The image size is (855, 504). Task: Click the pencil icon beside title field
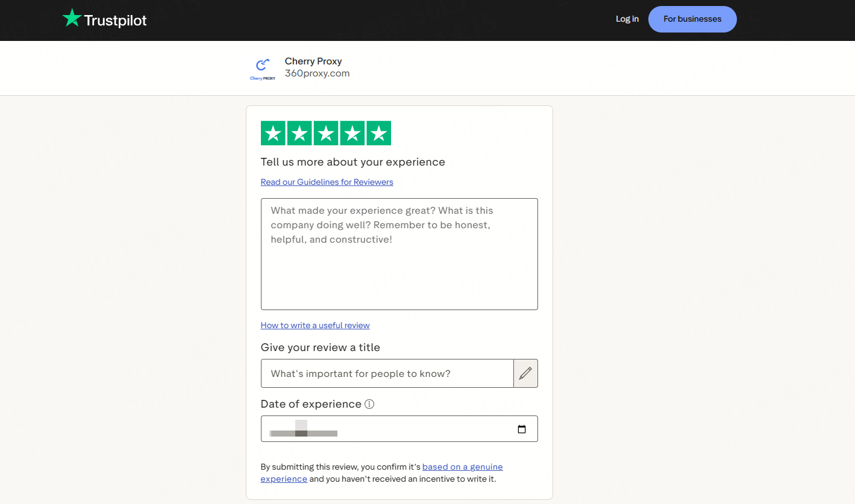click(525, 373)
